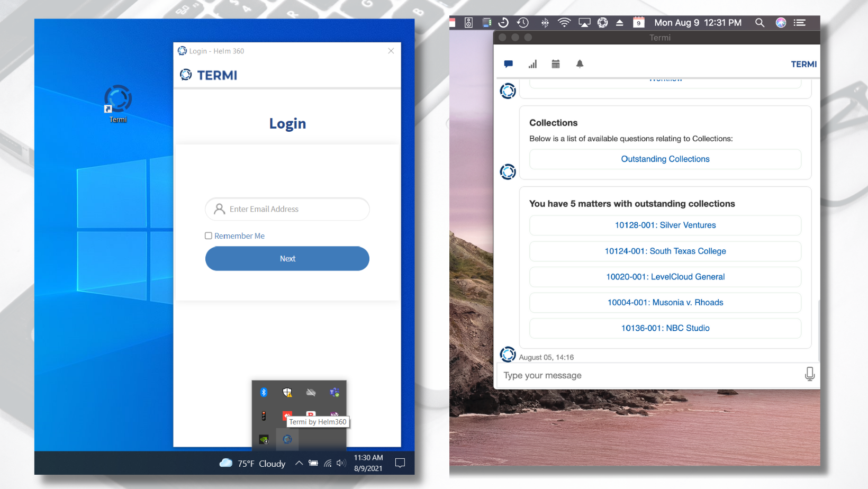This screenshot has height=489, width=868.
Task: Open the bar chart reports tab in Termi
Action: tap(532, 64)
